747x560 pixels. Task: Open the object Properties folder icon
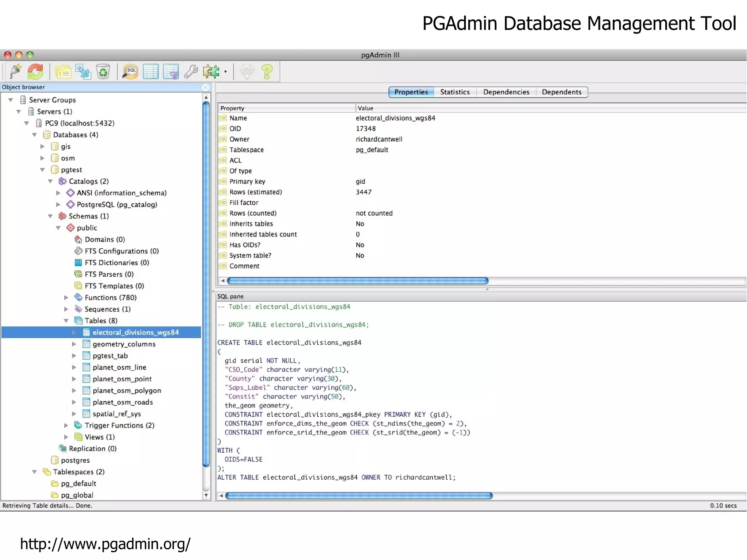click(x=63, y=72)
